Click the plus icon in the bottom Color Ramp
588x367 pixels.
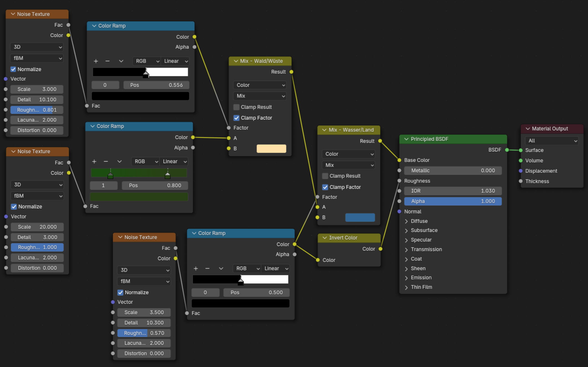196,269
